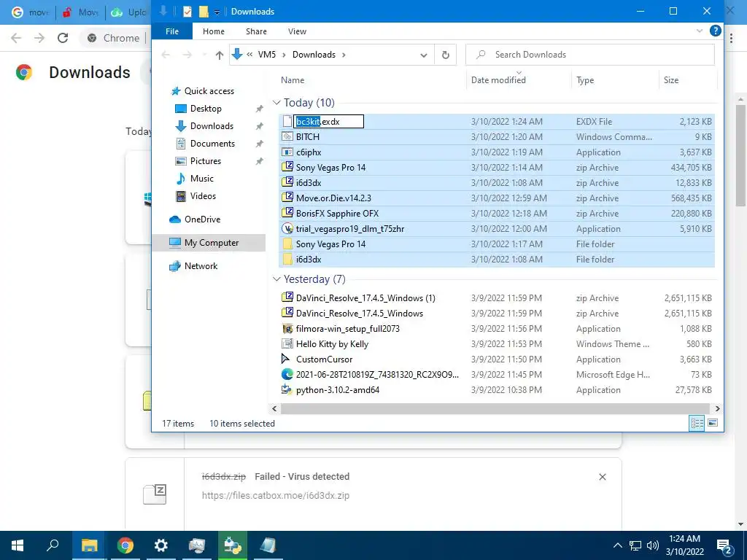Select VM5 in the address breadcrumb
Viewport: 747px width, 560px height.
pos(267,55)
